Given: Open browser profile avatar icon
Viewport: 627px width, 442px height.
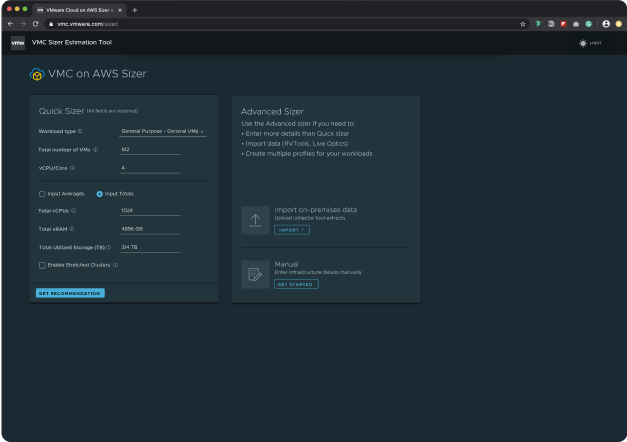Looking at the screenshot, I should (606, 24).
